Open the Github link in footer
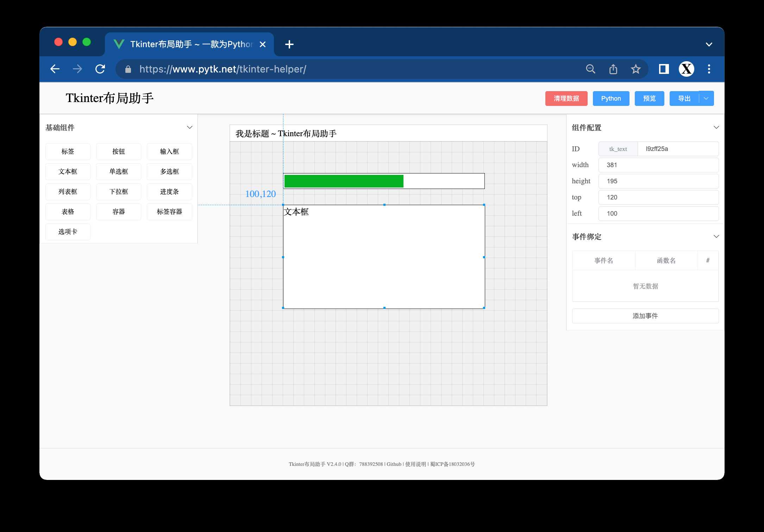This screenshot has height=532, width=764. 394,464
